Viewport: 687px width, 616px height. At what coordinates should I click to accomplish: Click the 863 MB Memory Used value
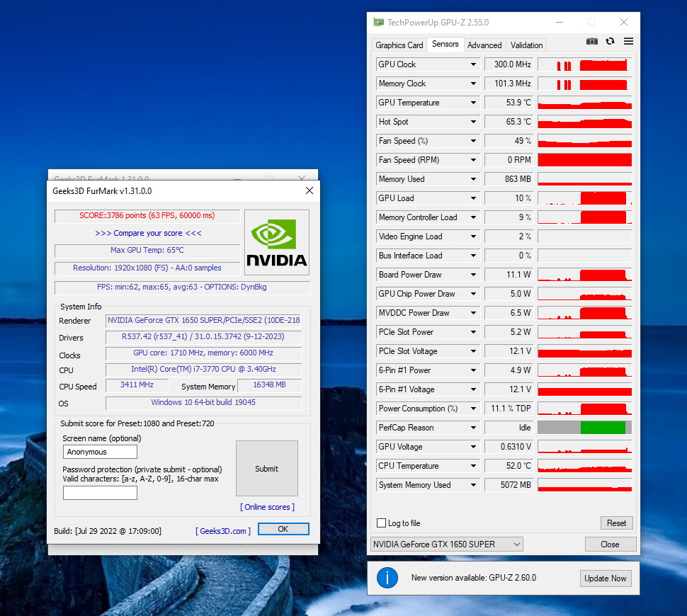point(509,179)
